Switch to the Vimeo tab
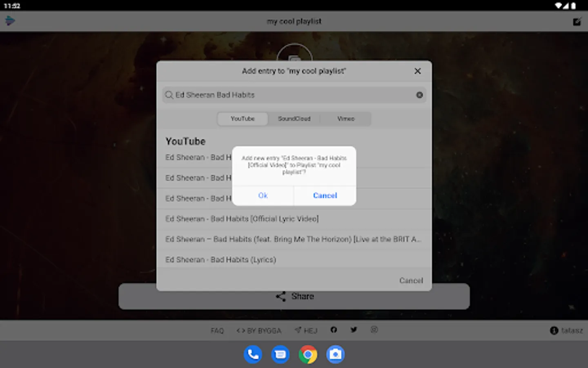 (x=346, y=119)
